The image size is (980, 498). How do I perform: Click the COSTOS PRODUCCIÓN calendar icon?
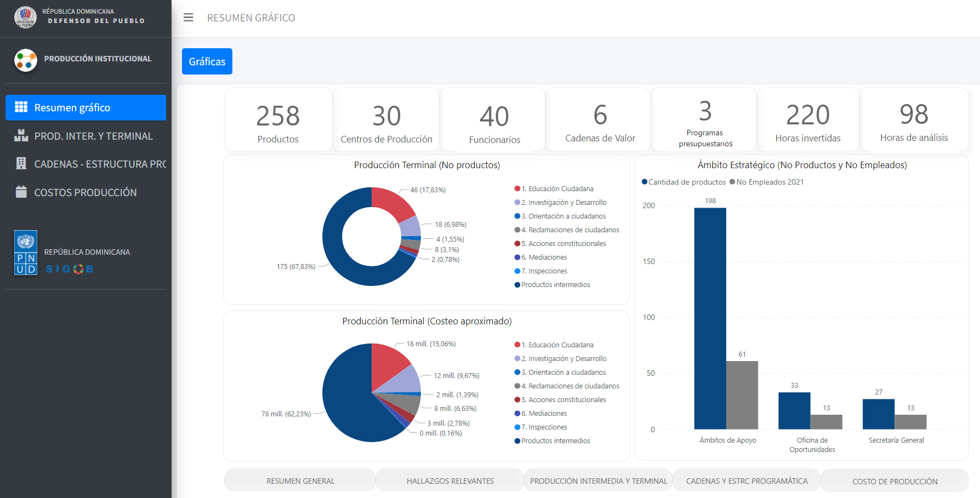[21, 192]
